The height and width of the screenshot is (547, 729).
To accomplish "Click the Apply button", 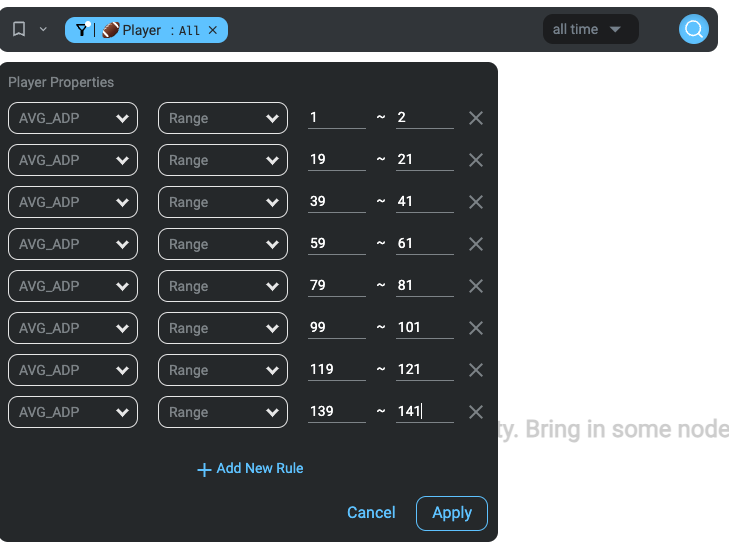I will [452, 513].
